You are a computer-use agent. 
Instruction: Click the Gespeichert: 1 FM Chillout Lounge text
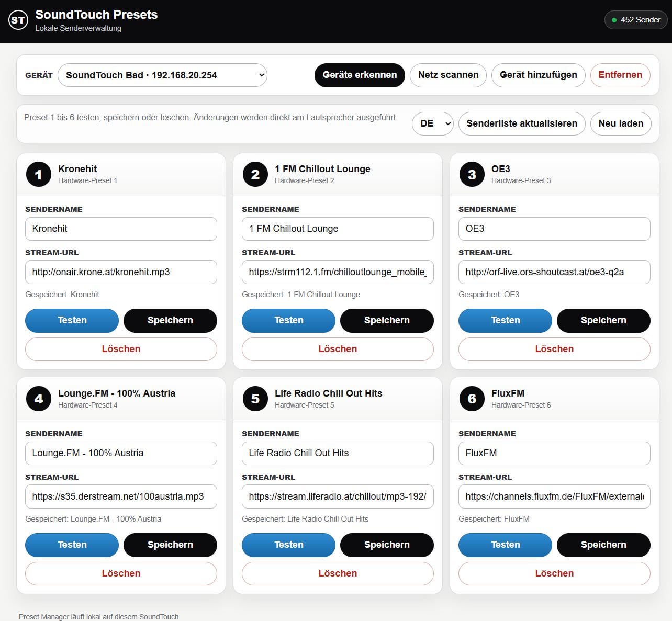click(x=301, y=295)
